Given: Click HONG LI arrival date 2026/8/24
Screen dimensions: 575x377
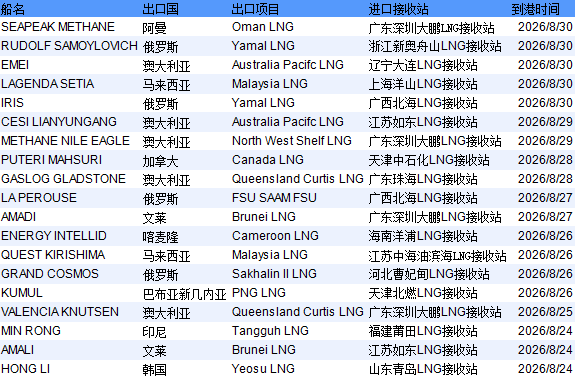Looking at the screenshot, I should click(545, 369).
